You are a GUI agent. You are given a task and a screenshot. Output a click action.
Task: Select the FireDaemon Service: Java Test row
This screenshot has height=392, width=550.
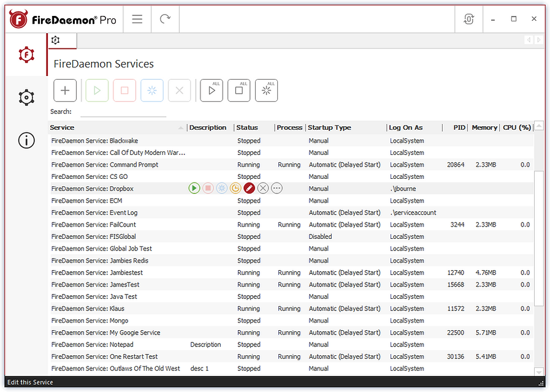pos(292,296)
